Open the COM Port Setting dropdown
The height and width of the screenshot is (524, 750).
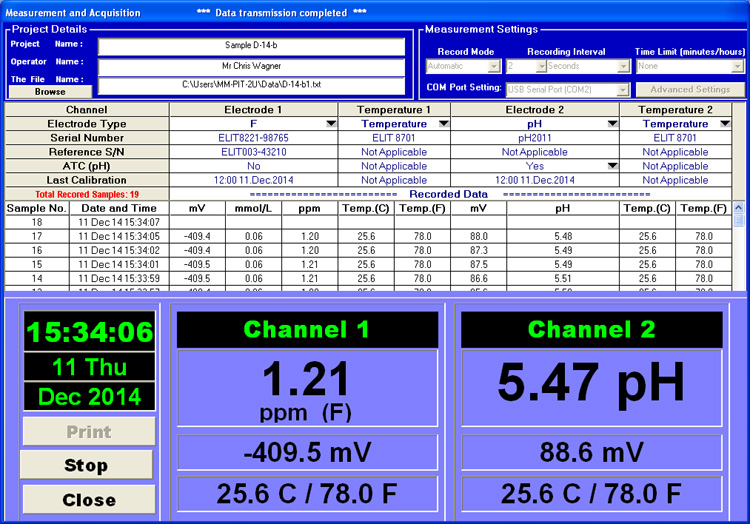pyautogui.click(x=624, y=89)
